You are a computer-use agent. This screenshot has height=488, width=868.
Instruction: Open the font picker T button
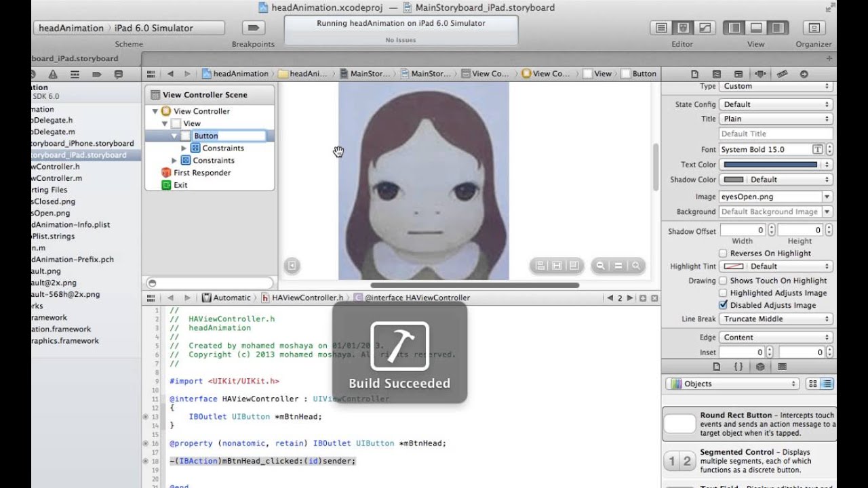818,149
